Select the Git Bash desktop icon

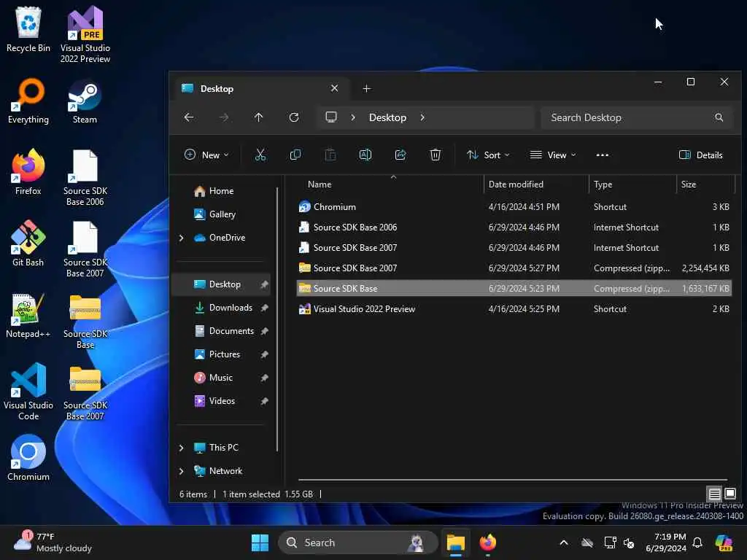[28, 244]
